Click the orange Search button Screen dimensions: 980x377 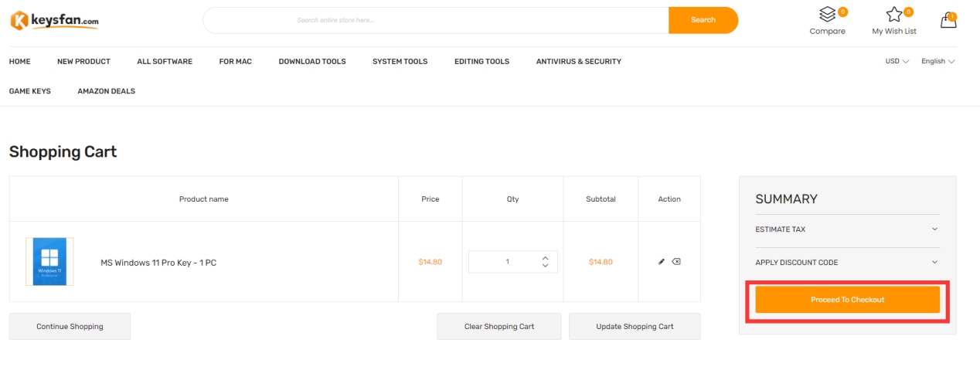click(703, 20)
